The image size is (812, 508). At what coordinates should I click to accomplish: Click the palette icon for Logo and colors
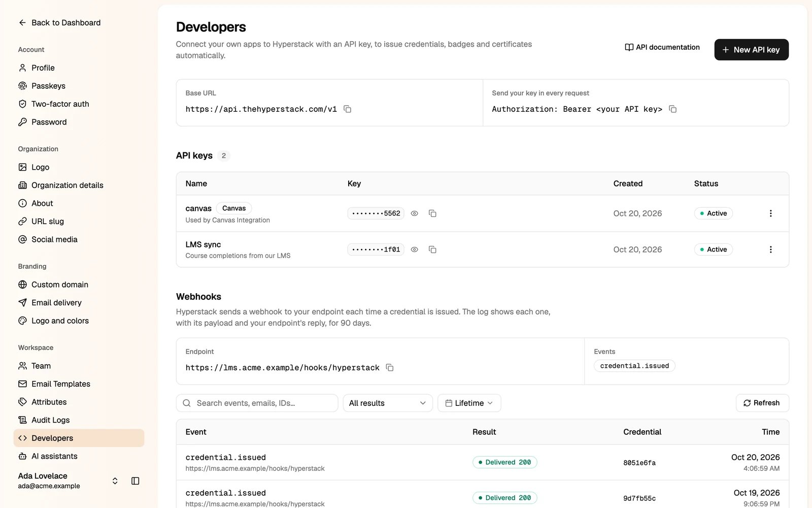point(22,321)
